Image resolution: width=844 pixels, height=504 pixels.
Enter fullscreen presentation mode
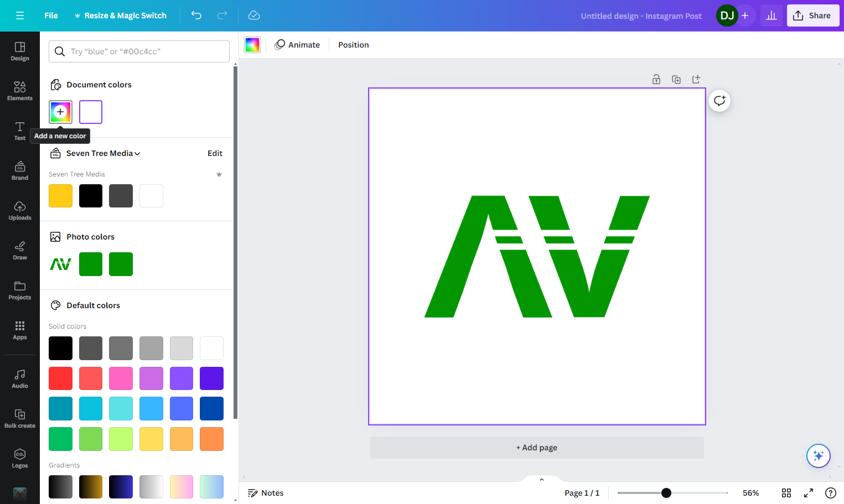coord(809,493)
